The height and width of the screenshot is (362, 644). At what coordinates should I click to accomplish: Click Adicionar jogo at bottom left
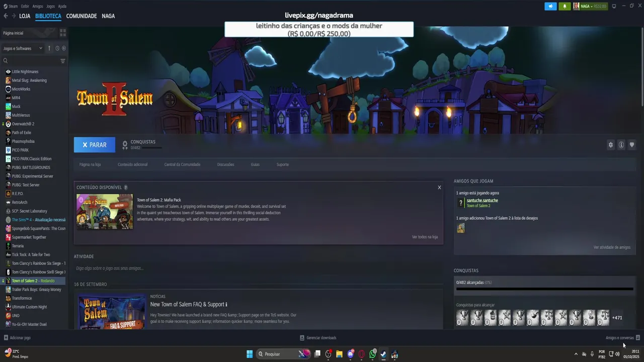17,338
